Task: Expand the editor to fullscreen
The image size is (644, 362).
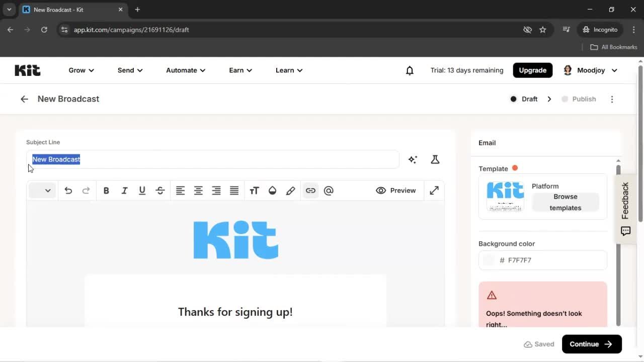Action: pyautogui.click(x=434, y=191)
